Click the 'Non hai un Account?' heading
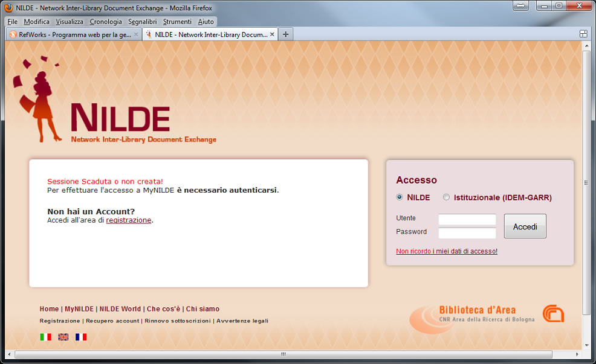Screen dimensions: 596x364 [91, 211]
